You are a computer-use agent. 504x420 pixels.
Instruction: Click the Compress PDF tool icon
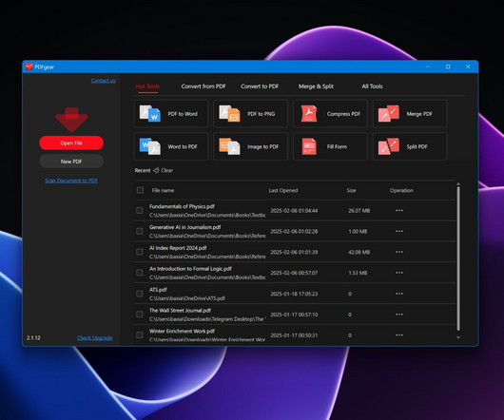pyautogui.click(x=309, y=114)
